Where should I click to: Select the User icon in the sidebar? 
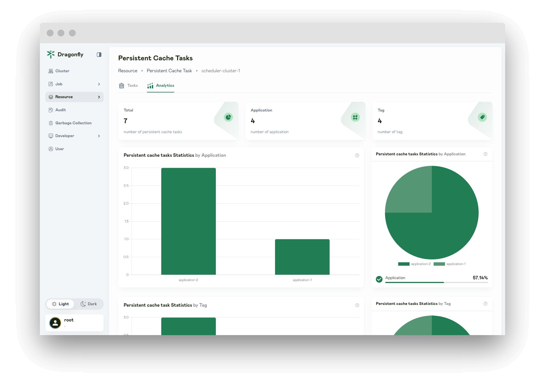[51, 148]
